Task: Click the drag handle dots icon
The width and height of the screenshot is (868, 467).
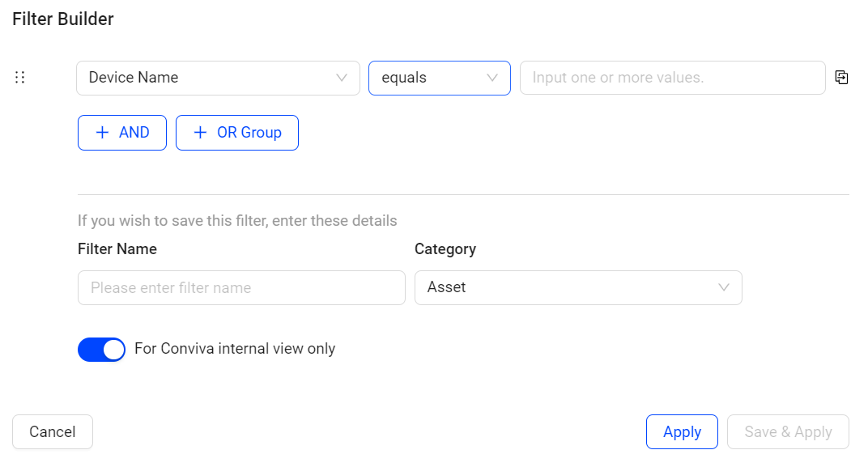Action: point(20,78)
